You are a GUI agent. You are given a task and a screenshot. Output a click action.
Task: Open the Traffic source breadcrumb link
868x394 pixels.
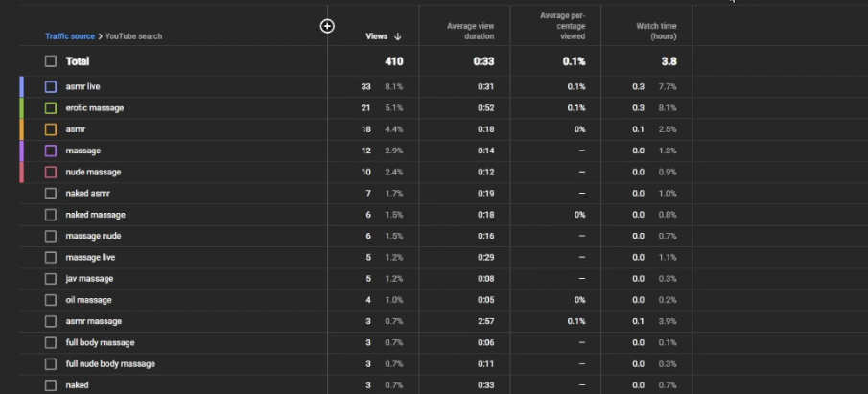[x=70, y=36]
